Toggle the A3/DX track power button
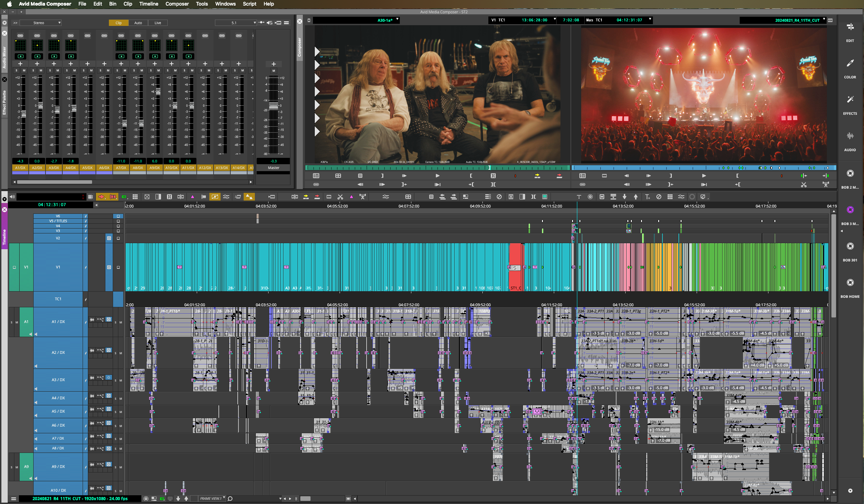The width and height of the screenshot is (864, 504). [109, 377]
